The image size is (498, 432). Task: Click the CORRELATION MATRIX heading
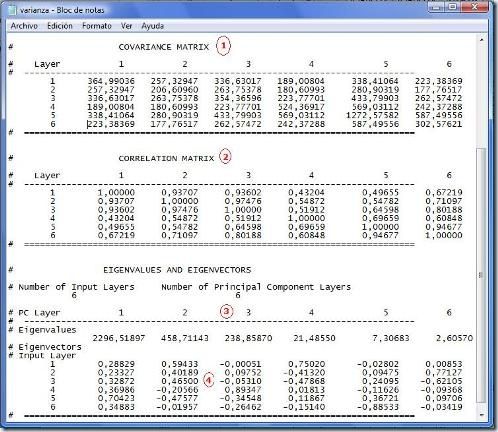pyautogui.click(x=166, y=158)
